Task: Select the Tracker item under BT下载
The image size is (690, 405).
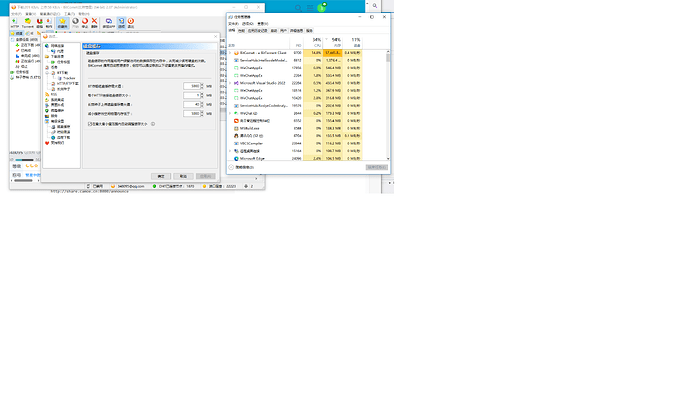Action: [68, 78]
